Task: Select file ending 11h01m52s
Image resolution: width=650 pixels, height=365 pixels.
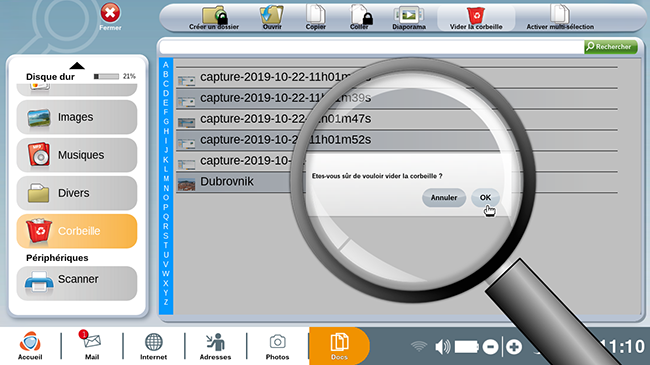Action: click(285, 140)
